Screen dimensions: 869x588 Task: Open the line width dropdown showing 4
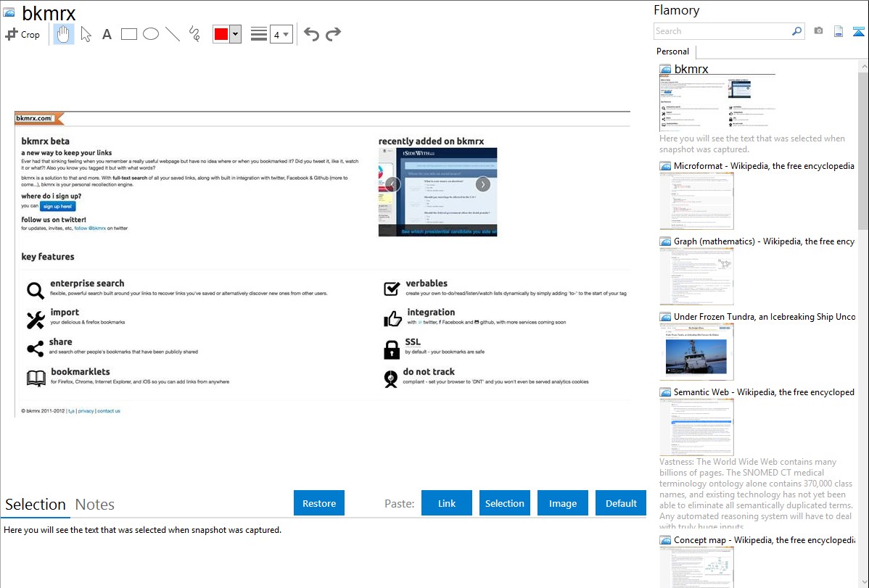coord(281,34)
